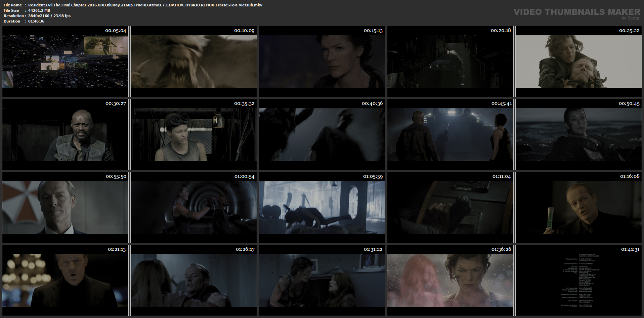View the 01:11:04 frame
The height and width of the screenshot is (318, 644).
pos(450,207)
